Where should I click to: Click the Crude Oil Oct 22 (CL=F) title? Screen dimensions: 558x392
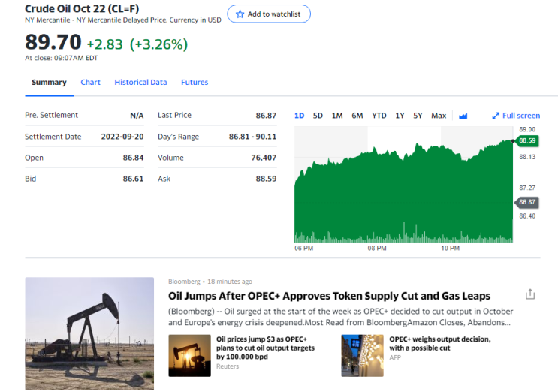[82, 8]
